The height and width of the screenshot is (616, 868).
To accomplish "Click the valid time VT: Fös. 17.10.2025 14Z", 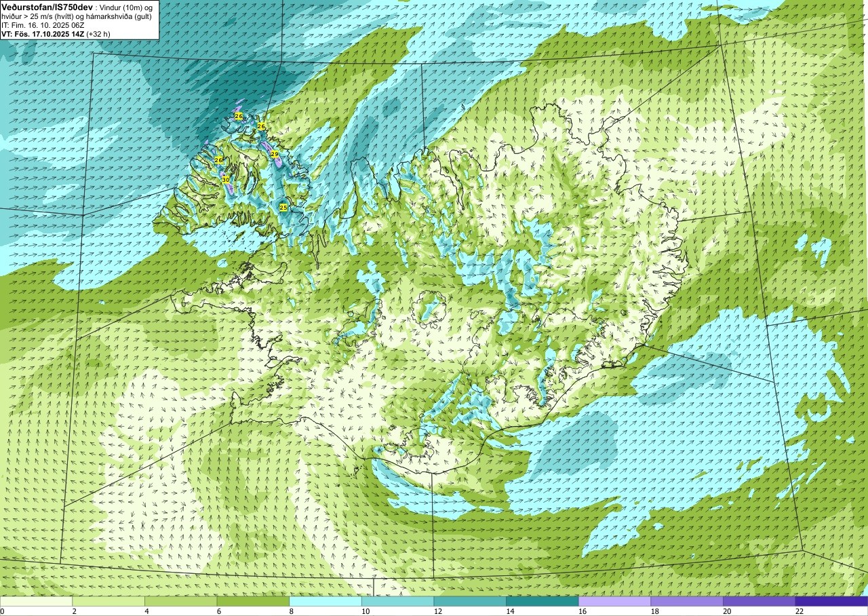I will coord(43,34).
